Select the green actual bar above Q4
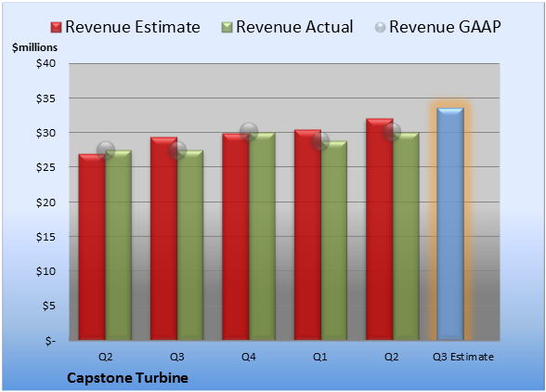The image size is (546, 392). (262, 236)
